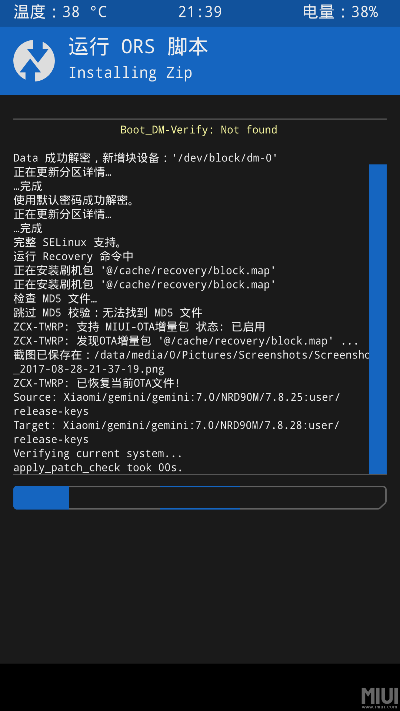Tap the TWRP logo icon in header
The image size is (400, 711).
(34, 61)
